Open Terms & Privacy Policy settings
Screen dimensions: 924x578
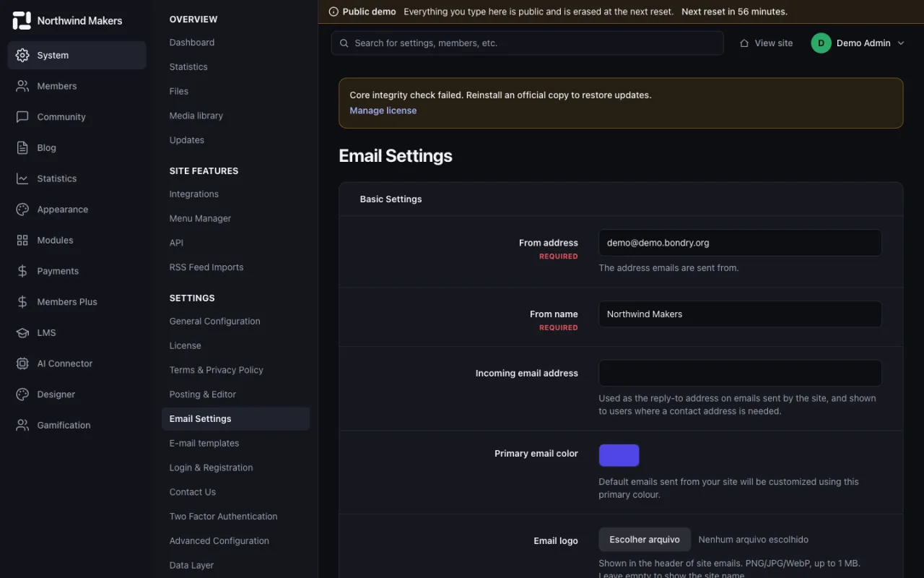click(217, 370)
